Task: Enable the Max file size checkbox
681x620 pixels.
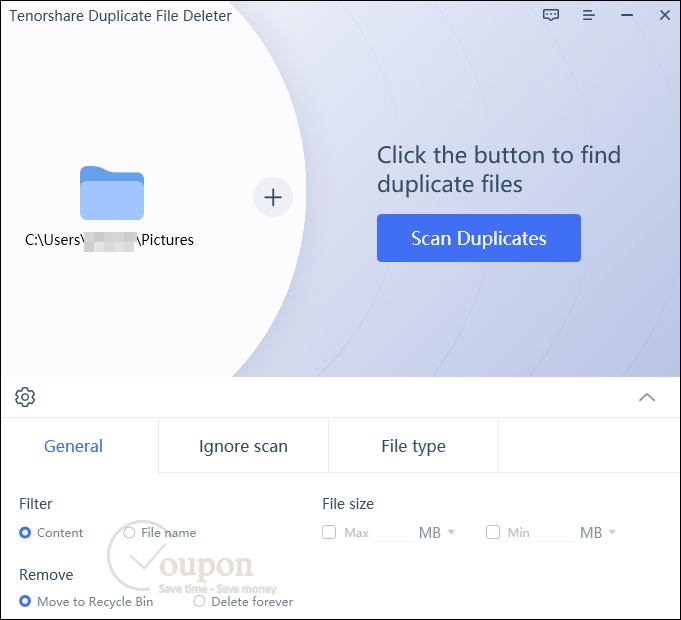Action: [329, 532]
